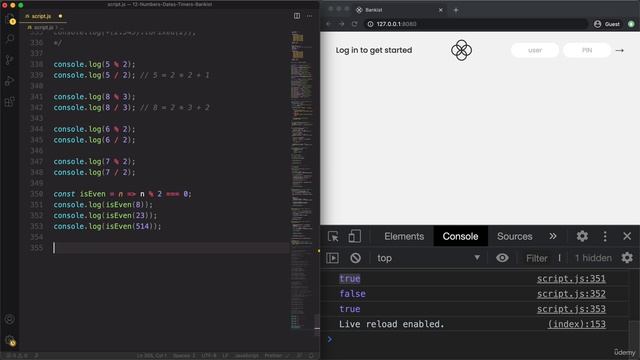The image size is (640, 360).
Task: Open the VS Code Explorer icon
Action: point(10,19)
